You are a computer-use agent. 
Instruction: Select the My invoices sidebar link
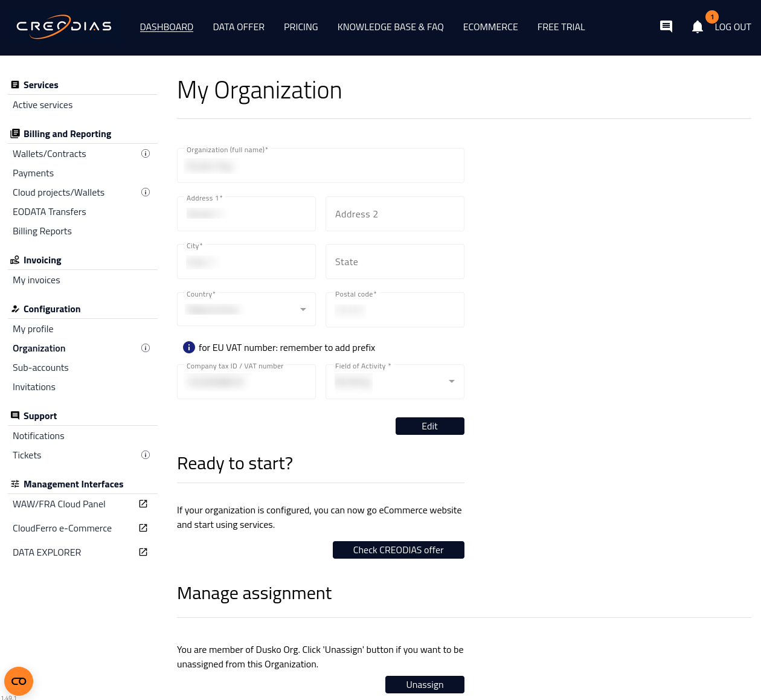(x=36, y=280)
